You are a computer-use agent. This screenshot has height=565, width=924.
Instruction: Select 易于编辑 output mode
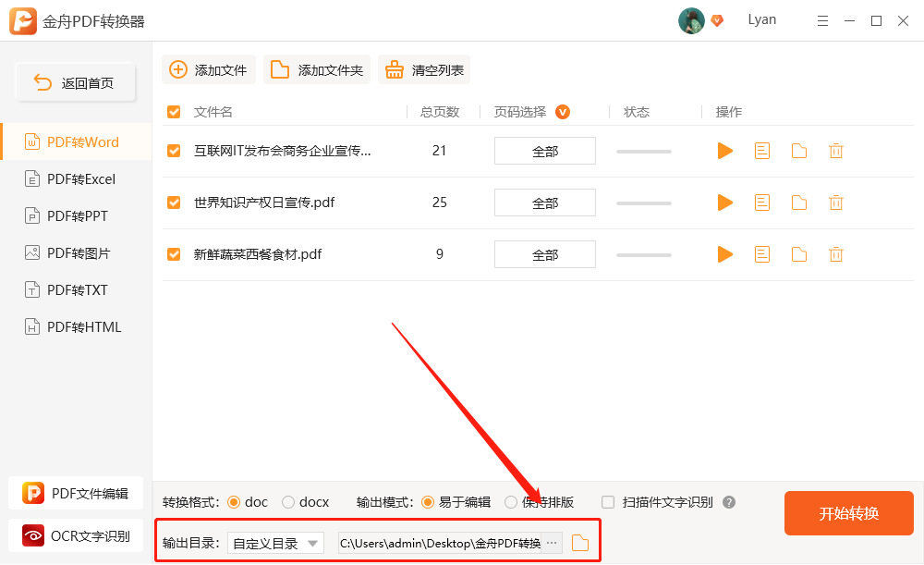point(428,502)
